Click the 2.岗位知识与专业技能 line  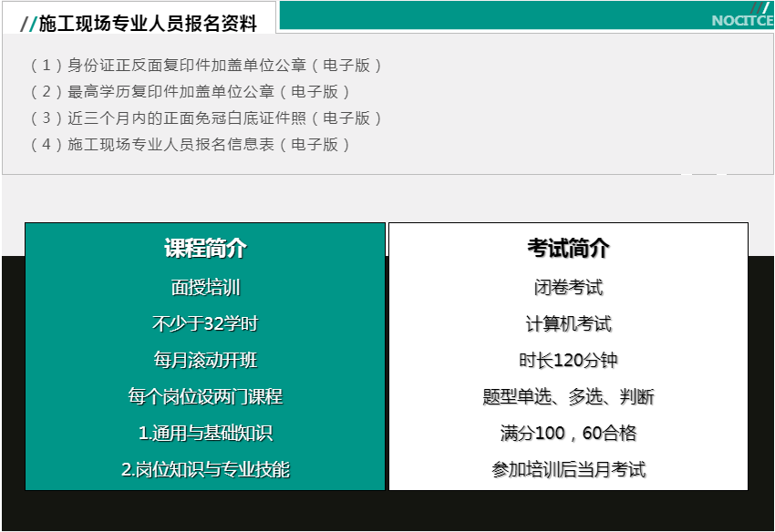click(x=206, y=469)
